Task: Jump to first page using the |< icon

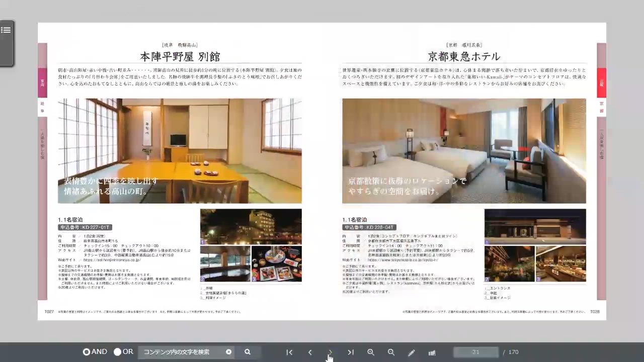Action: click(x=289, y=352)
